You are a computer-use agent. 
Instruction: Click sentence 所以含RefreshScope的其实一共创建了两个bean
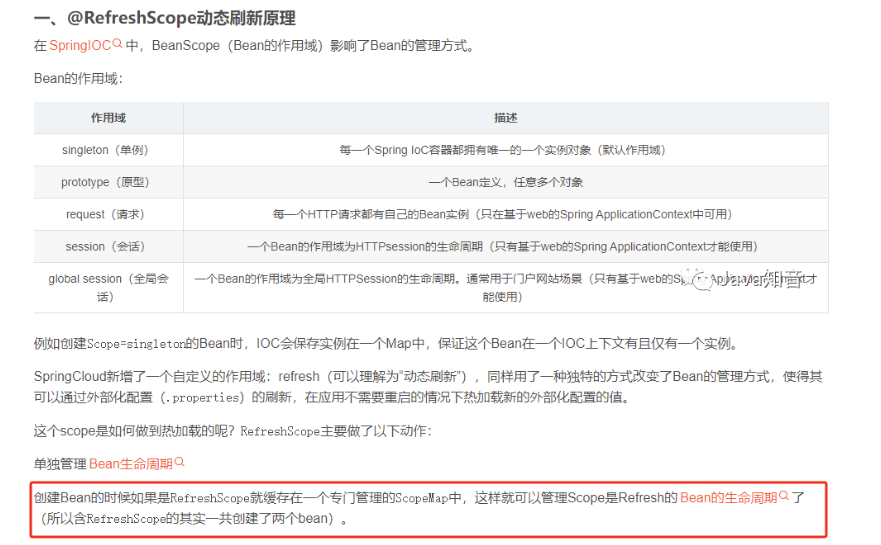(190, 519)
